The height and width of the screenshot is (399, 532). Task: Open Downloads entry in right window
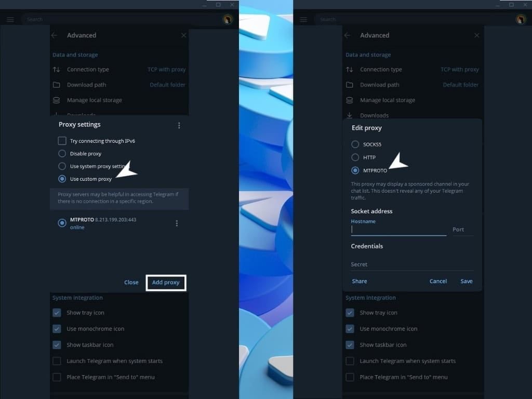[413, 115]
